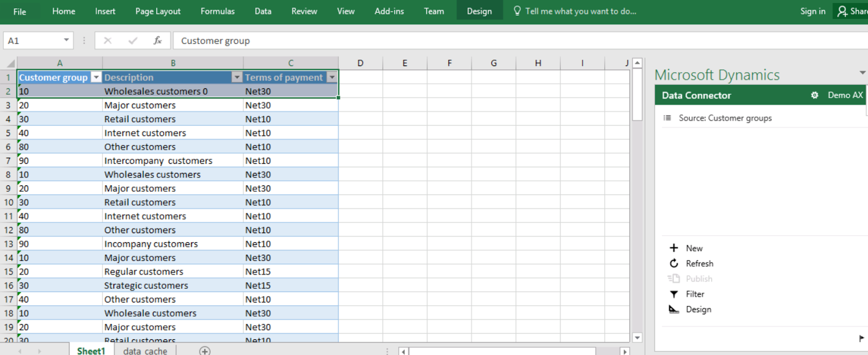Image resolution: width=868 pixels, height=355 pixels.
Task: Open the Review ribbon tab
Action: point(304,11)
